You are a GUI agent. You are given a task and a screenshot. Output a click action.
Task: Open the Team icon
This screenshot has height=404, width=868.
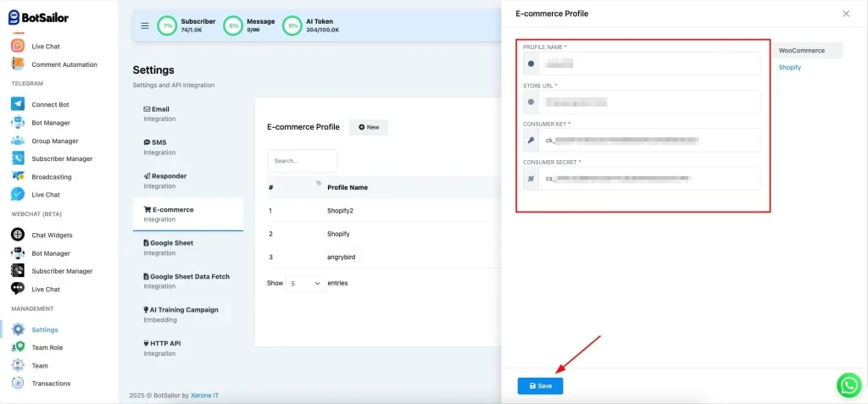18,365
